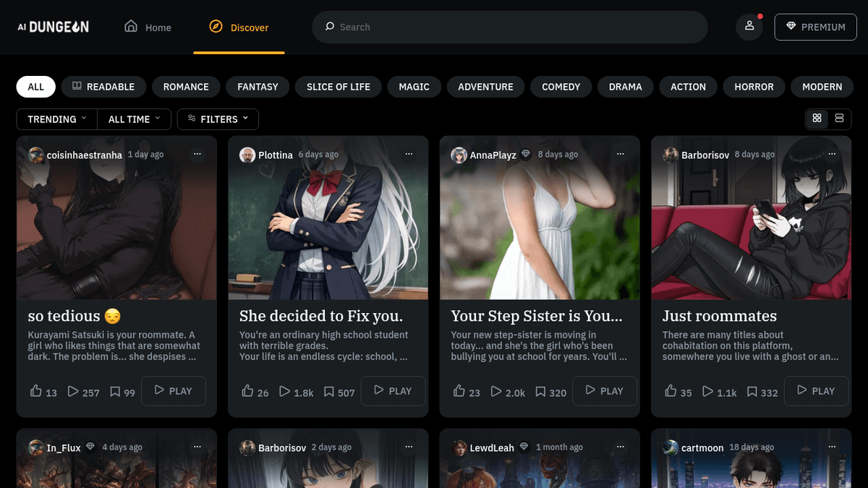Screen dimensions: 868x488
Task: Click the Search input field
Action: 509,27
